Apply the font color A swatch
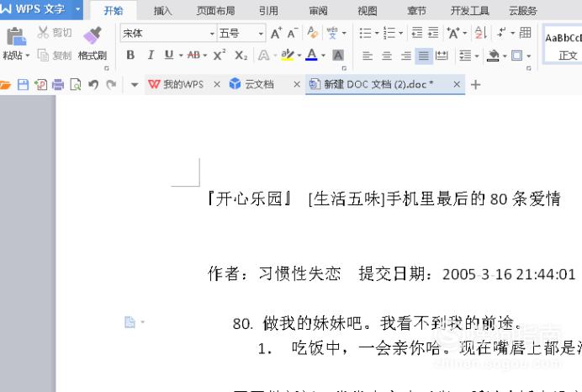The height and width of the screenshot is (392, 582). point(312,55)
